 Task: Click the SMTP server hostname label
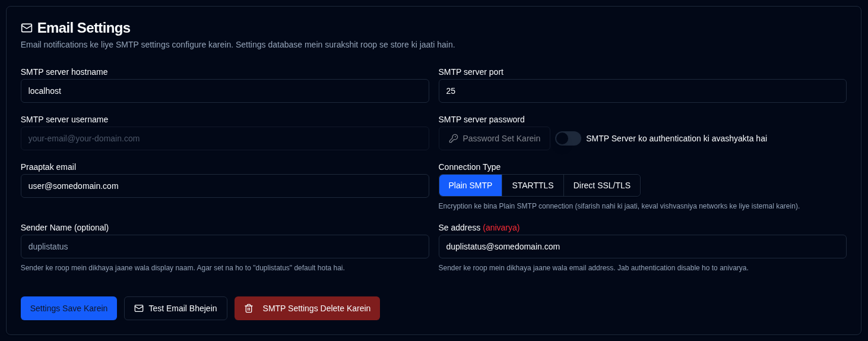coord(64,72)
